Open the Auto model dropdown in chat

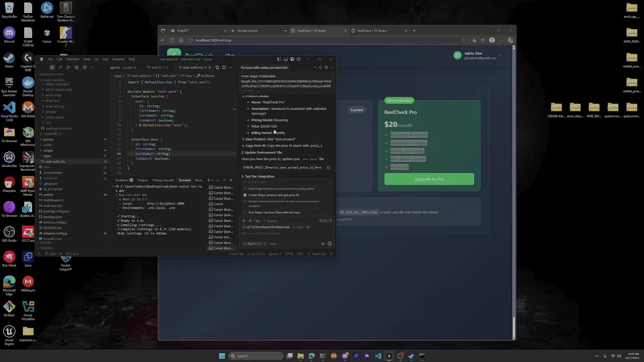click(274, 243)
